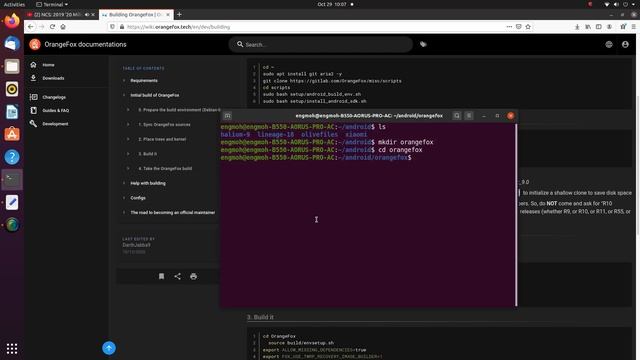Image resolution: width=640 pixels, height=360 pixels.
Task: Click the terminal scrollbar
Action: click(516, 215)
